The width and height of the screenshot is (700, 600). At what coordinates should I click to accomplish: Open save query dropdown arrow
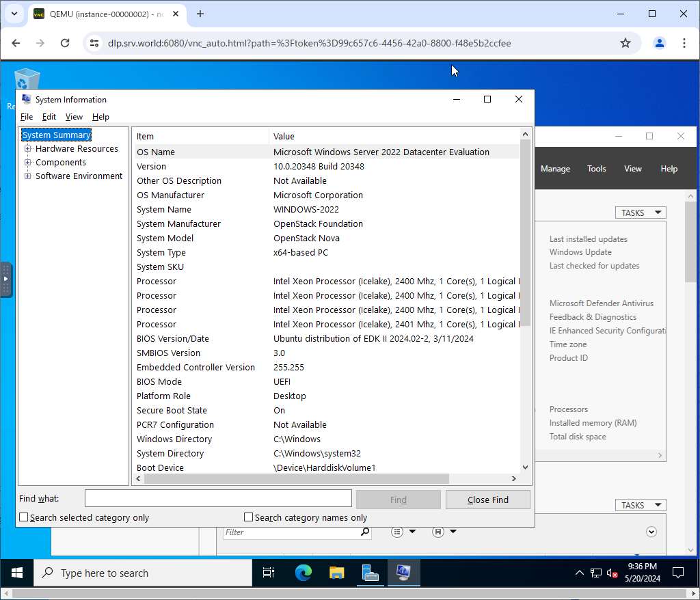(x=453, y=532)
